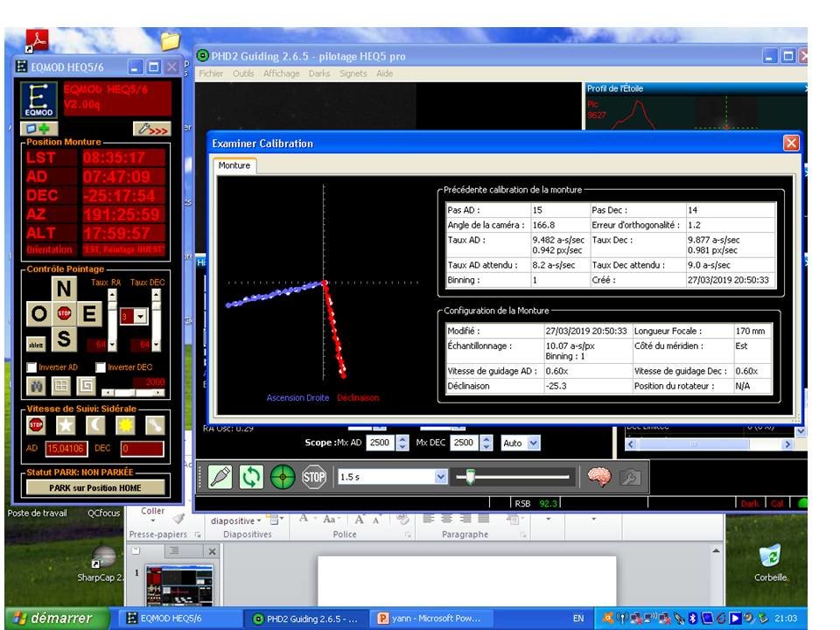The height and width of the screenshot is (630, 840).
Task: Toggle Inverser AD checkbox
Action: [x=32, y=367]
